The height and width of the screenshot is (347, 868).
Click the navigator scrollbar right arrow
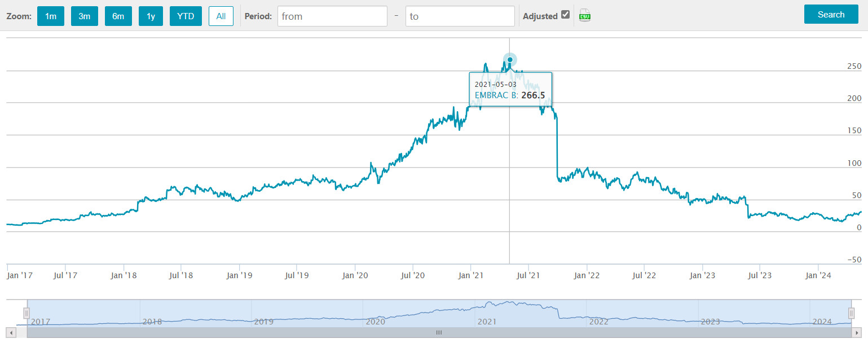pyautogui.click(x=857, y=332)
